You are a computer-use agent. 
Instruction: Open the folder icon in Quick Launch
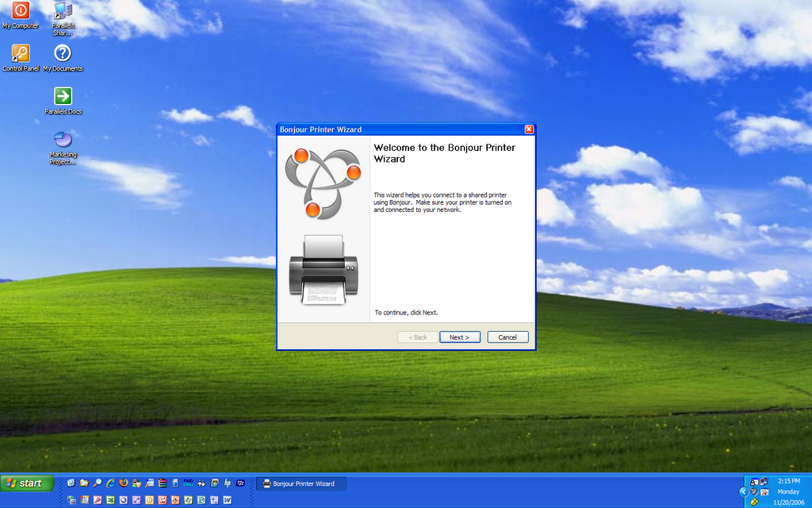(84, 483)
